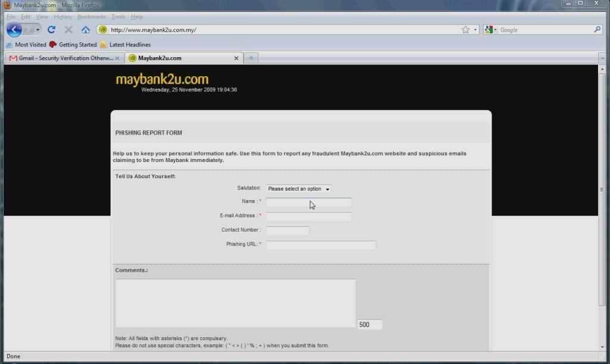Maximize the Firefox window
610x364 pixels.
point(580,4)
